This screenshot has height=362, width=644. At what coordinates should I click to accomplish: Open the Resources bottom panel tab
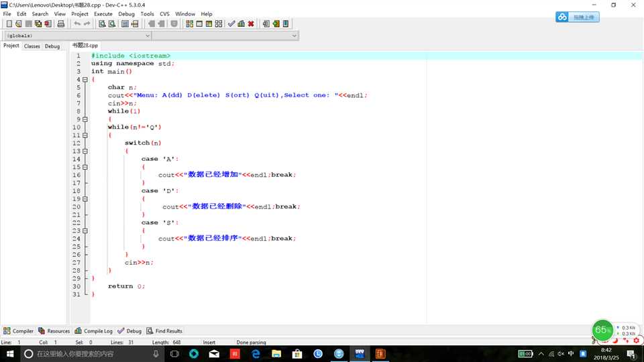pos(54,330)
